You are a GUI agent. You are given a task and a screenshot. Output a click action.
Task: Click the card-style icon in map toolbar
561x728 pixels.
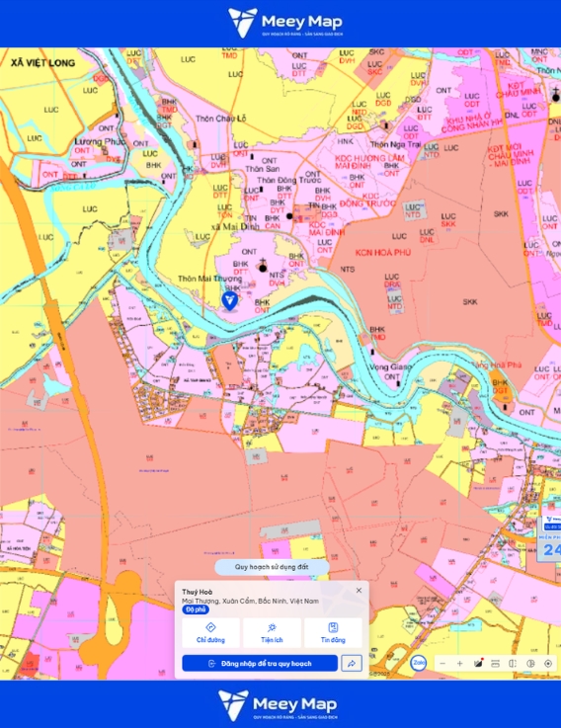point(496,664)
